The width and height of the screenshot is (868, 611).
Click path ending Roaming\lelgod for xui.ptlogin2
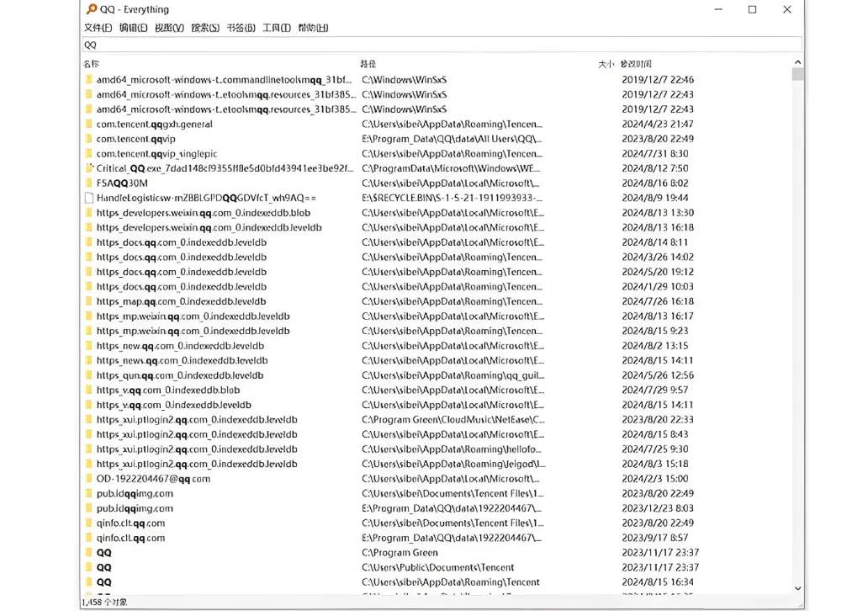point(453,464)
